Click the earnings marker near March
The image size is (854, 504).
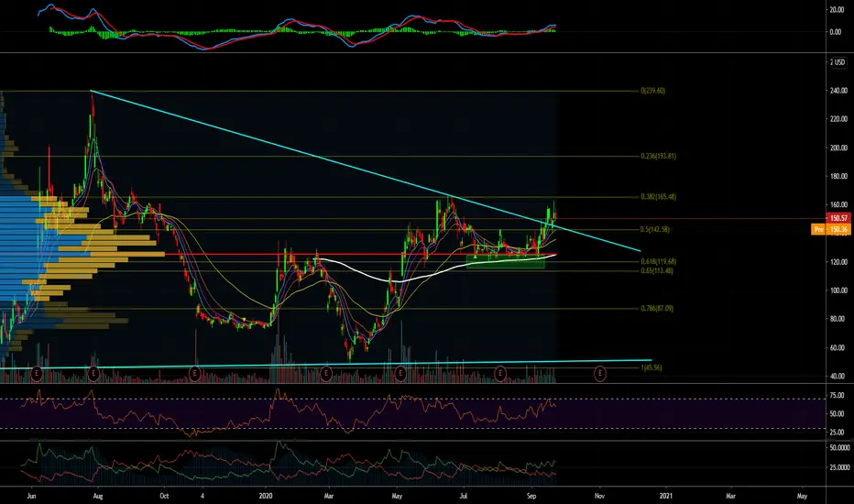click(325, 374)
